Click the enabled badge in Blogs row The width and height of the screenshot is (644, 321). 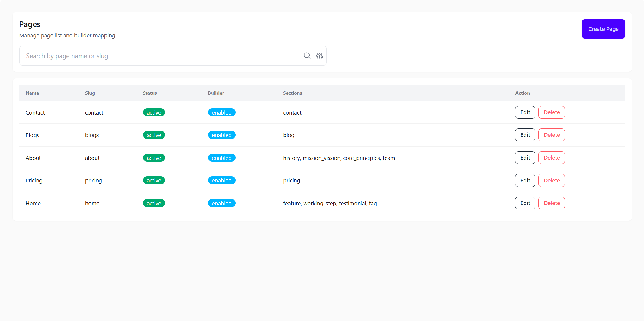pyautogui.click(x=222, y=135)
